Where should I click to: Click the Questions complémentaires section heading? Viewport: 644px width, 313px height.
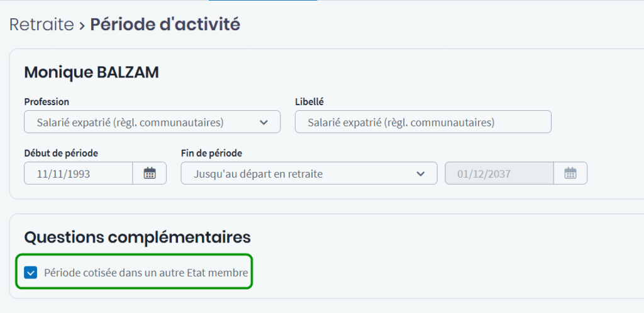point(137,237)
